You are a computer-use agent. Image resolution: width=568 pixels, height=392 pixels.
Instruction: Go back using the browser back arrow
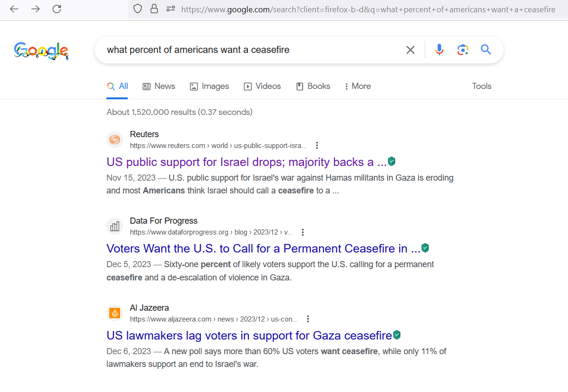click(14, 9)
